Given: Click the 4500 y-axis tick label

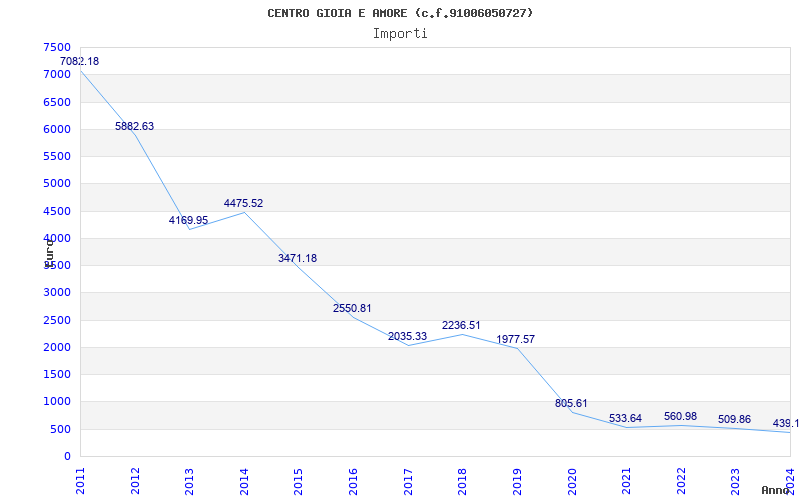Looking at the screenshot, I should (x=55, y=211).
